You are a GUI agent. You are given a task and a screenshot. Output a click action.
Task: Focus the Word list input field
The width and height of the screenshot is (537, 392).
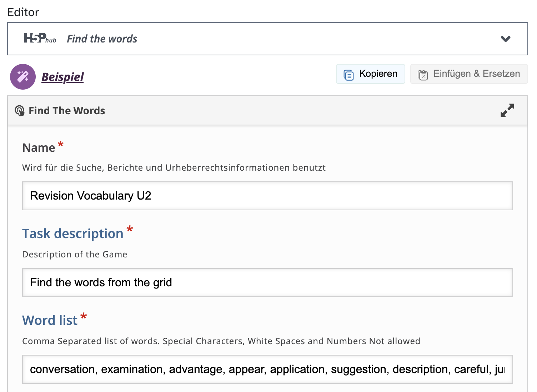tap(267, 370)
